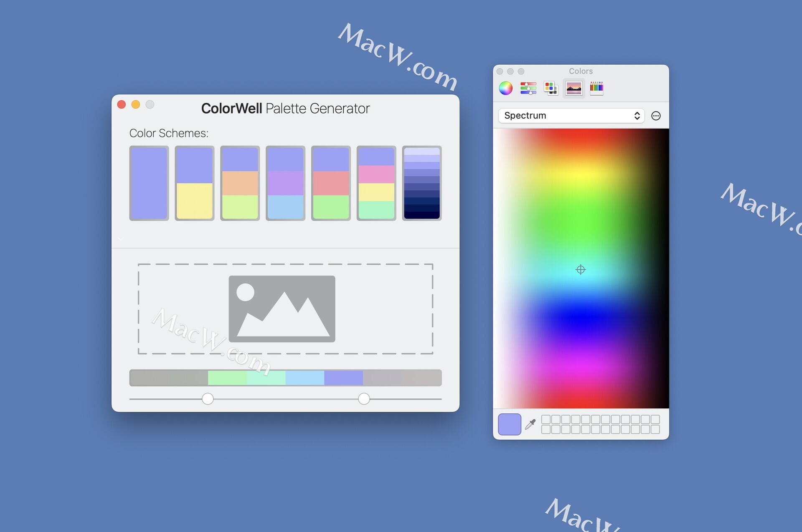Viewport: 802px width, 532px height.
Task: Click the periwinkle palette bar segment
Action: [343, 378]
